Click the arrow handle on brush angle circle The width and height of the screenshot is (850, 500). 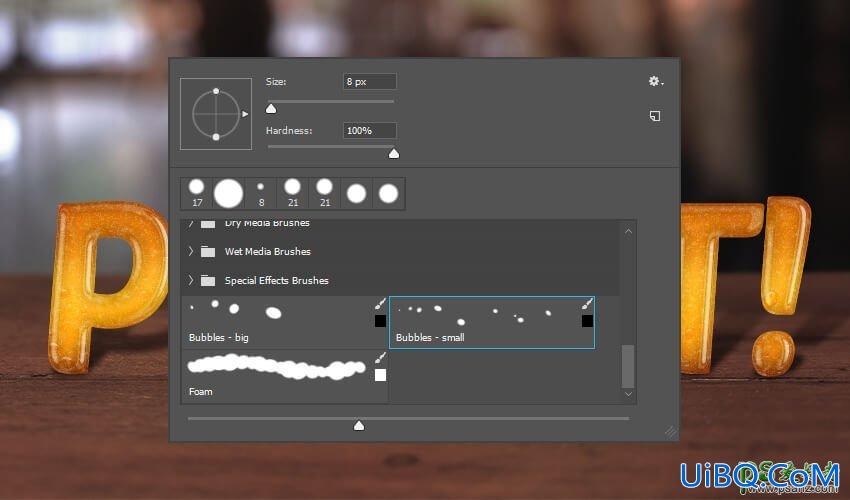[x=245, y=114]
